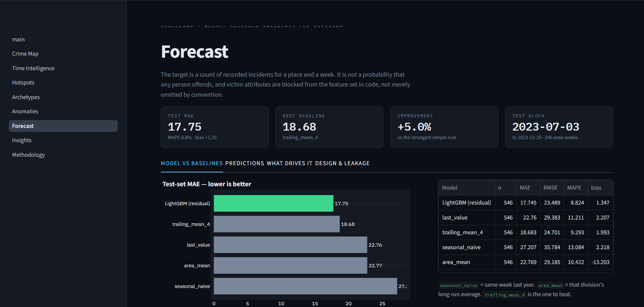Click the Test MAE 17.75 metric
This screenshot has width=644, height=307.
pyautogui.click(x=215, y=127)
